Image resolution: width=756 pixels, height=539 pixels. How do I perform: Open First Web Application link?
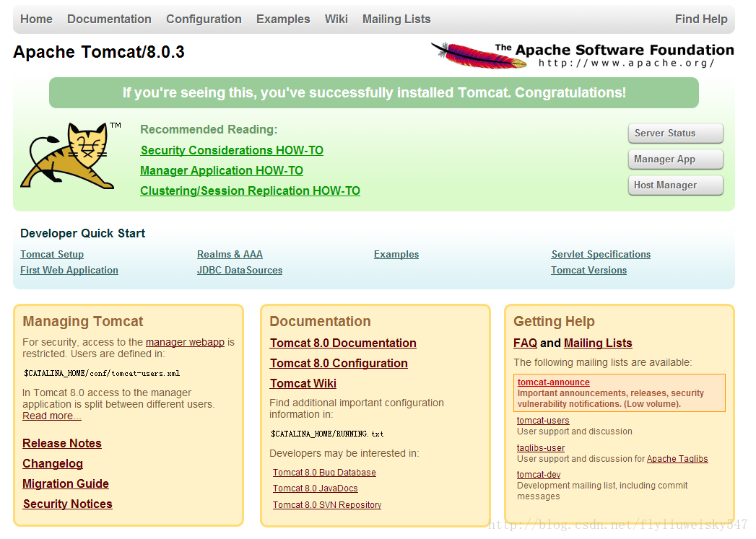(x=69, y=271)
